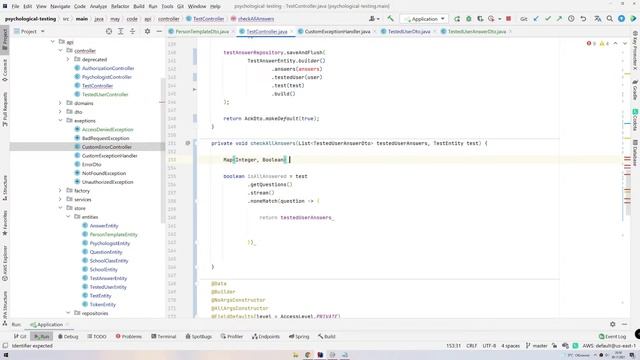
Task: Click the Rollback undo arrow icon
Action: pos(583,19)
